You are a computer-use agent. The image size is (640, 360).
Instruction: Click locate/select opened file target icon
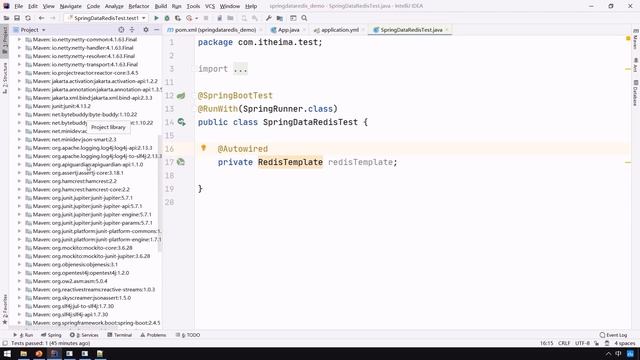coord(121,30)
